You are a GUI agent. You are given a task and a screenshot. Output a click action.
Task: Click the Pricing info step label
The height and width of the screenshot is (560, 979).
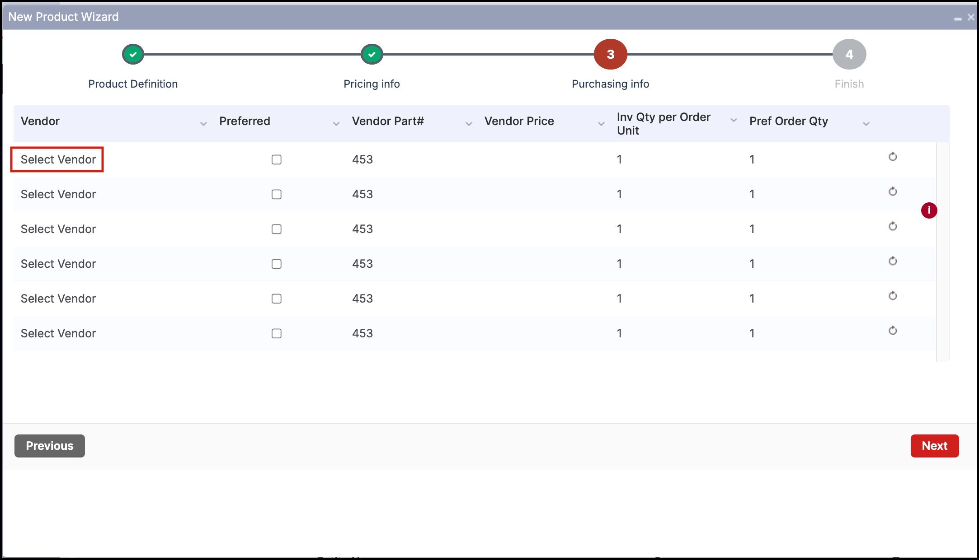coord(372,84)
